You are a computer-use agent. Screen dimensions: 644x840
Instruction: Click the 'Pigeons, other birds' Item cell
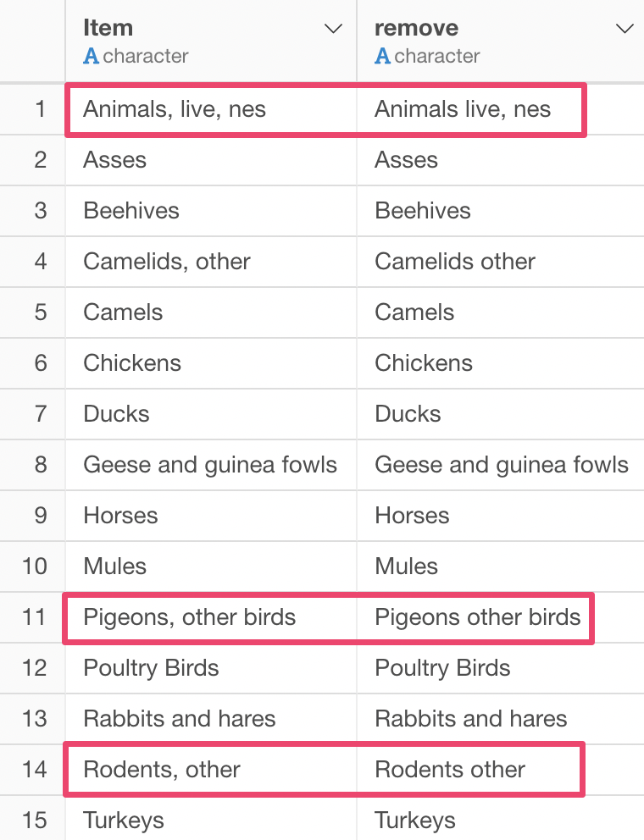(211, 617)
